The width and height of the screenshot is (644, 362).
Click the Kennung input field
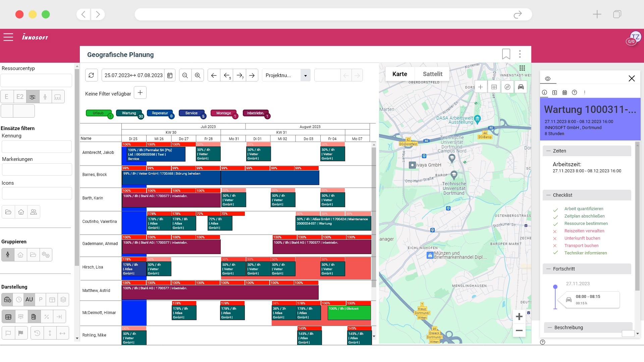[x=37, y=147]
